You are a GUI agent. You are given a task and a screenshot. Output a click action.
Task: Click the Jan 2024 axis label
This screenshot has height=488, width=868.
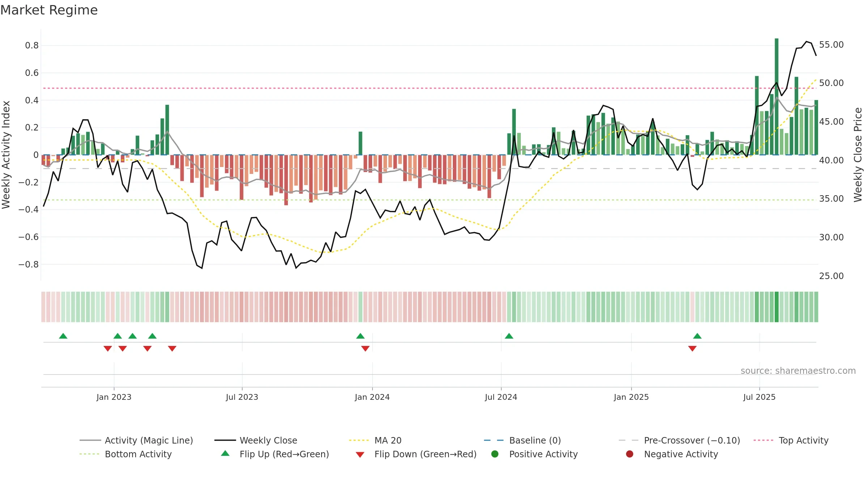pos(372,397)
